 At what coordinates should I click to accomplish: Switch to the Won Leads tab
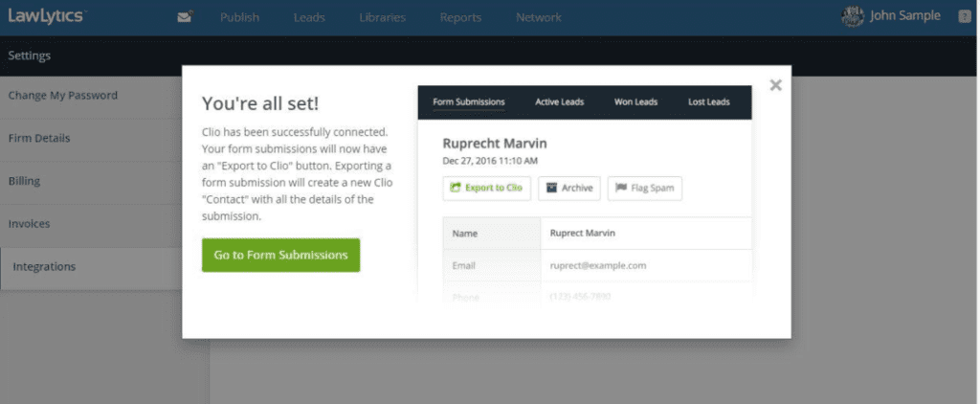(635, 101)
